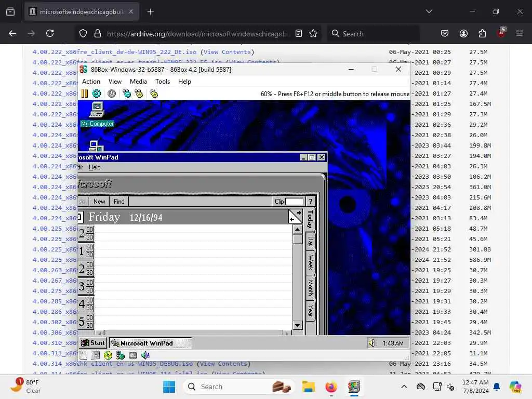Switch to WinPad Week tab
532x399 pixels.
coord(310,262)
